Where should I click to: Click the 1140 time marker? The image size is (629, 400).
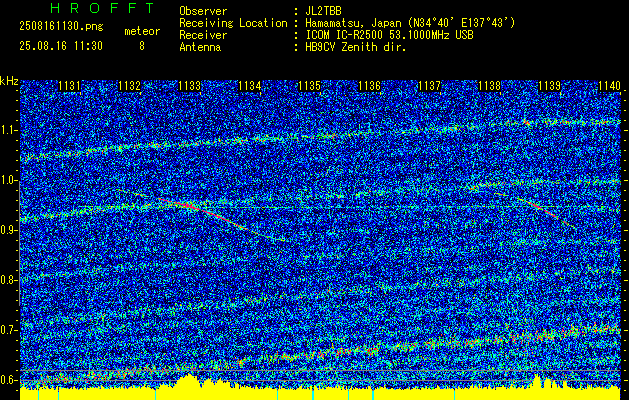609,86
